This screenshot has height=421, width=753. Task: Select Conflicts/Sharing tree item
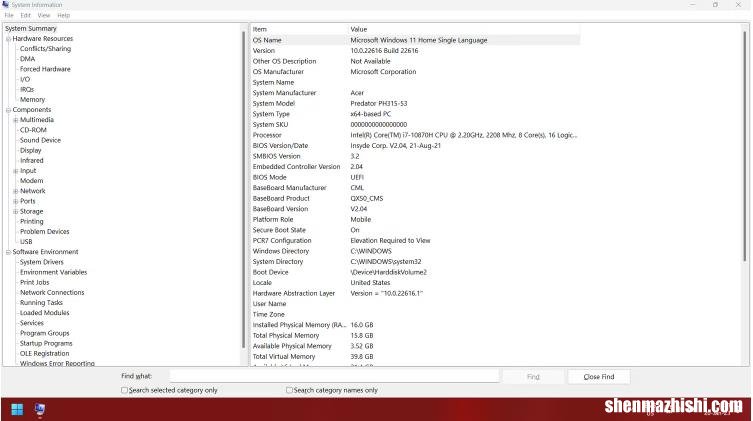45,48
